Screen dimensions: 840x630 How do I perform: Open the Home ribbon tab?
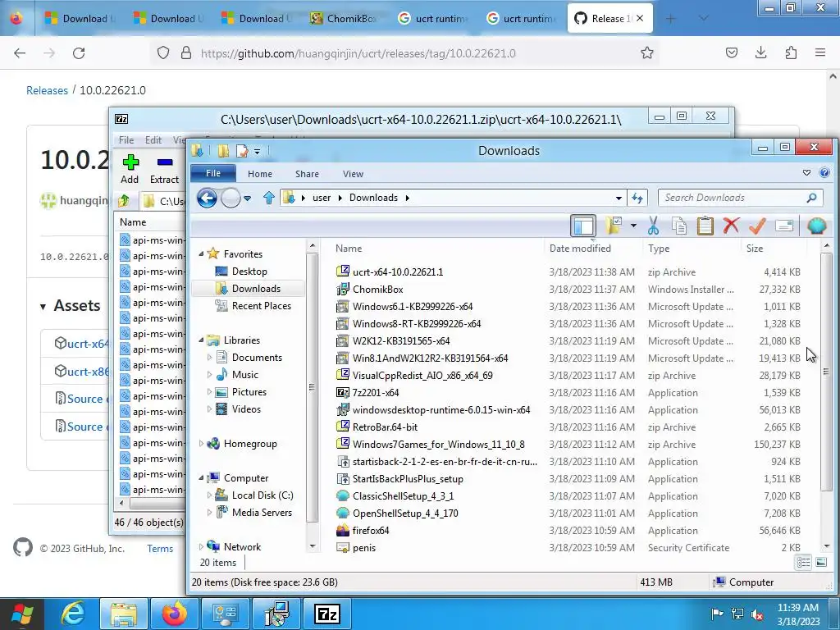(260, 174)
